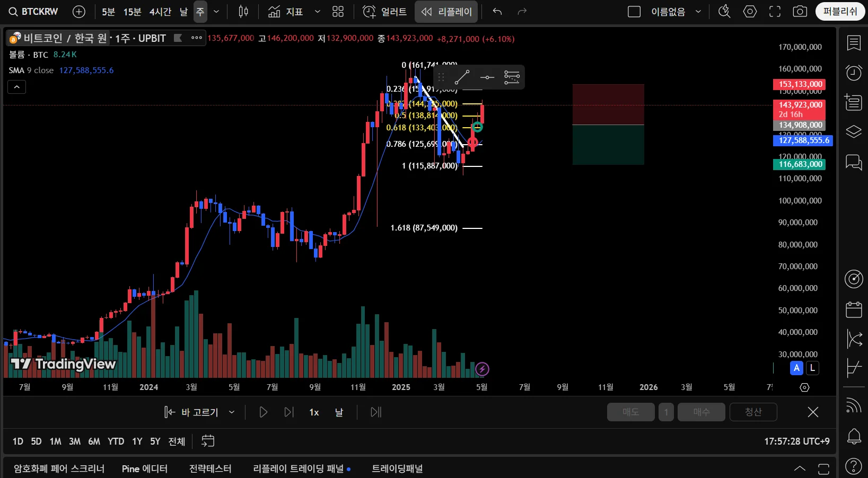Change the 1x replay speed
This screenshot has height=478, width=868.
click(314, 412)
